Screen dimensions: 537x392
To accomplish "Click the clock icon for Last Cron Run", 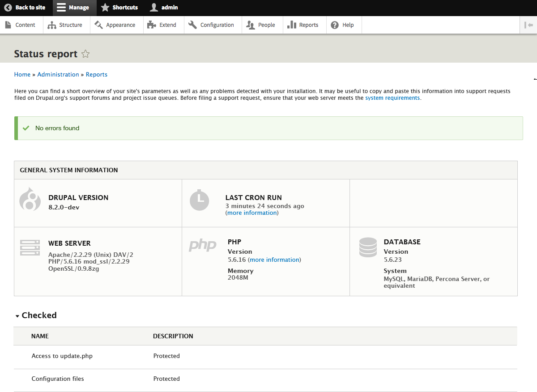I will pos(199,200).
